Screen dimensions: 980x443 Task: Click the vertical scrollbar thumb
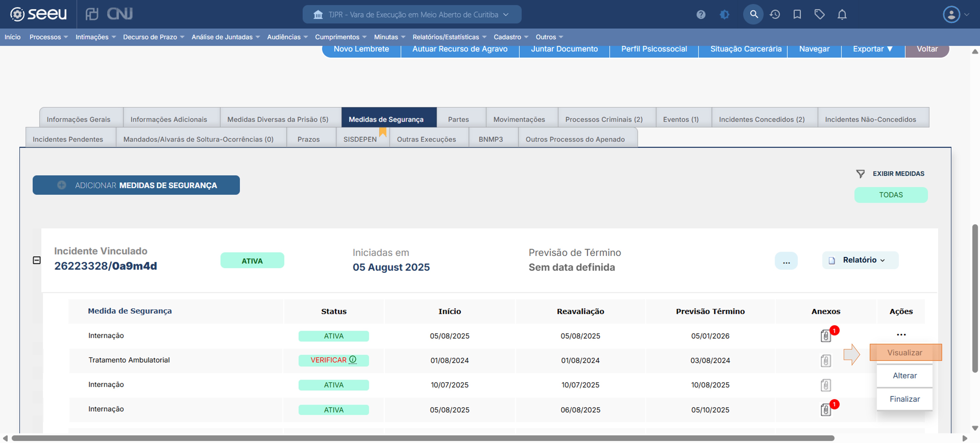[975, 298]
